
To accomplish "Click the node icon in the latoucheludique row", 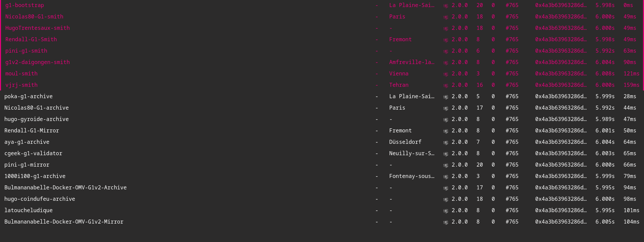I will (x=445, y=211).
